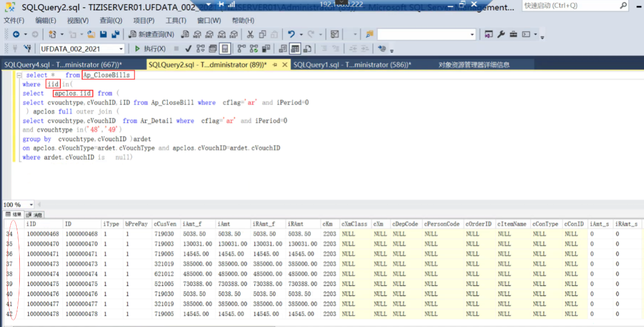Open the 查询(Q) Query menu
The width and height of the screenshot is (644, 327).
(111, 20)
